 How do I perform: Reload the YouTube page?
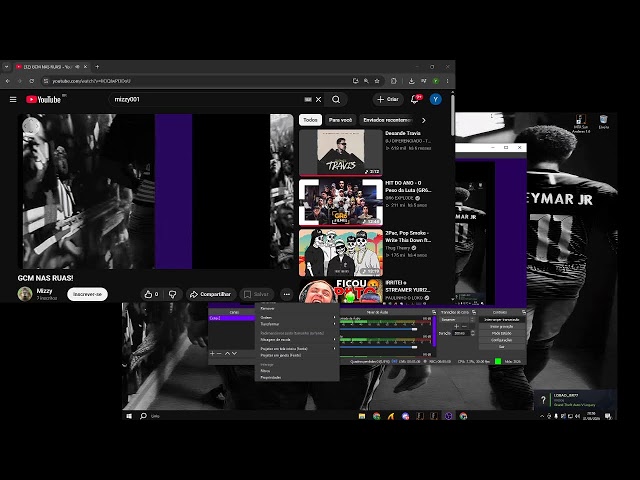coord(31,81)
